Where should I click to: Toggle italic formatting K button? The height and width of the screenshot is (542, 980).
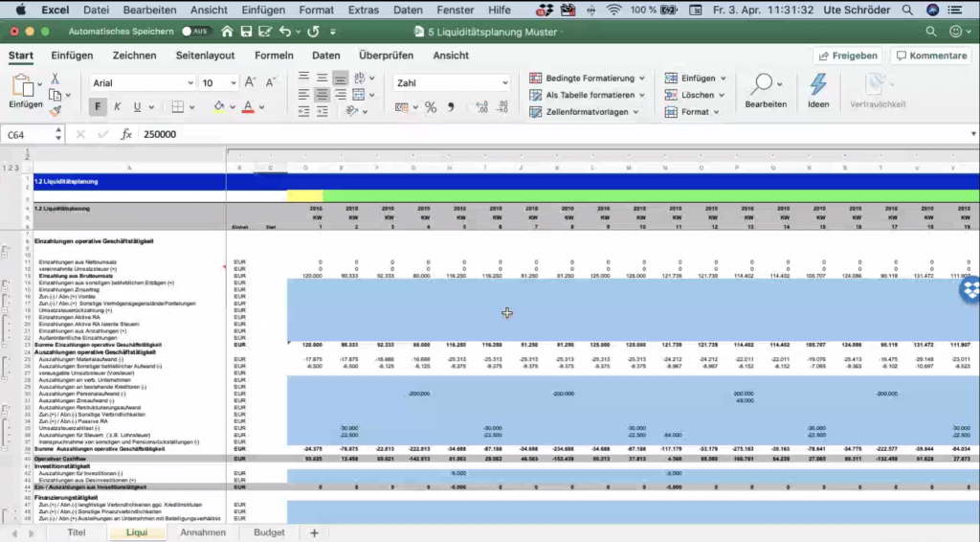(x=117, y=107)
